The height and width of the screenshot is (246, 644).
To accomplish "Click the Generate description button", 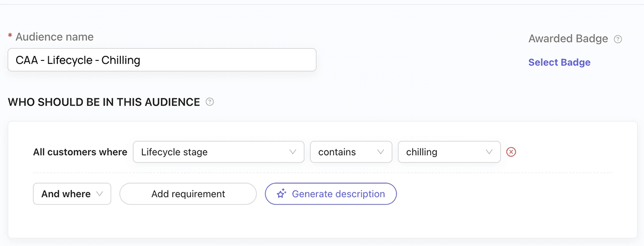I will (x=331, y=194).
